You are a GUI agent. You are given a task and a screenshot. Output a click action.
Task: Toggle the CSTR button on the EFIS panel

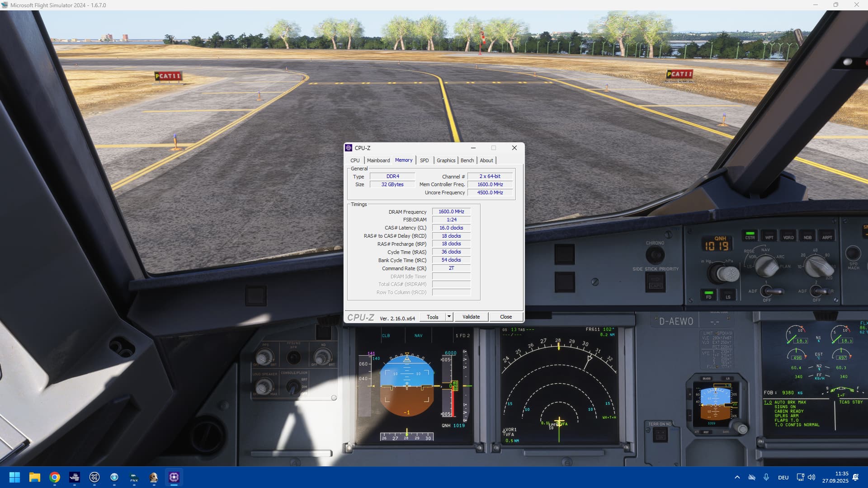(750, 235)
